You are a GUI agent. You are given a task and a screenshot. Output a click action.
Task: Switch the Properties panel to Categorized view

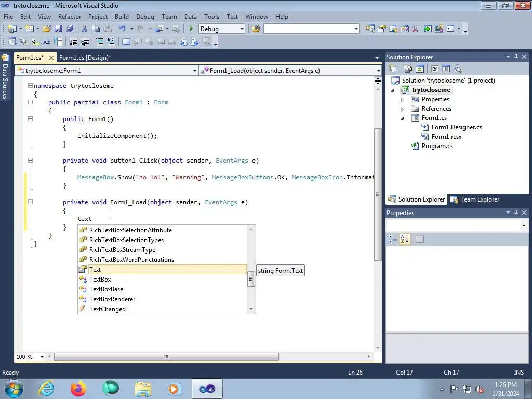click(x=393, y=239)
